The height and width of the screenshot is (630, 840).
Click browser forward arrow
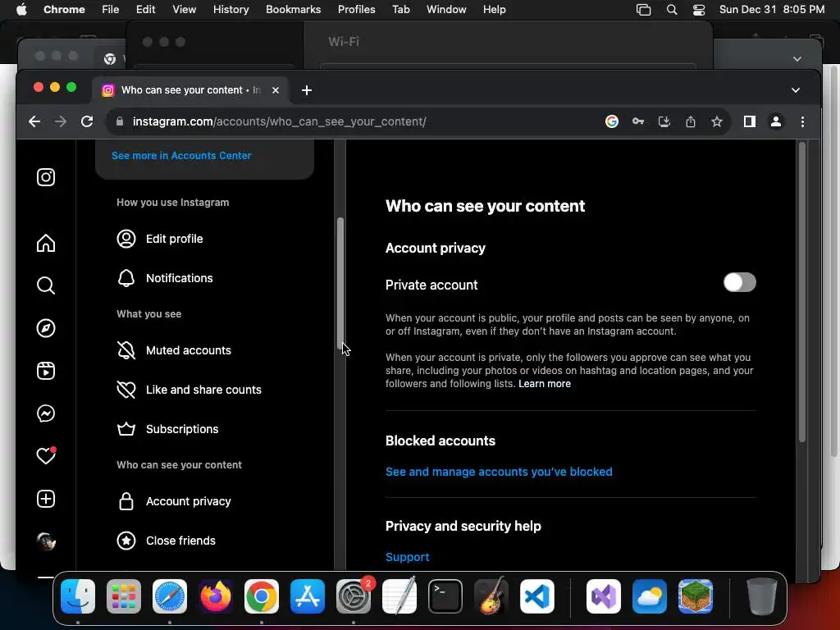(61, 121)
